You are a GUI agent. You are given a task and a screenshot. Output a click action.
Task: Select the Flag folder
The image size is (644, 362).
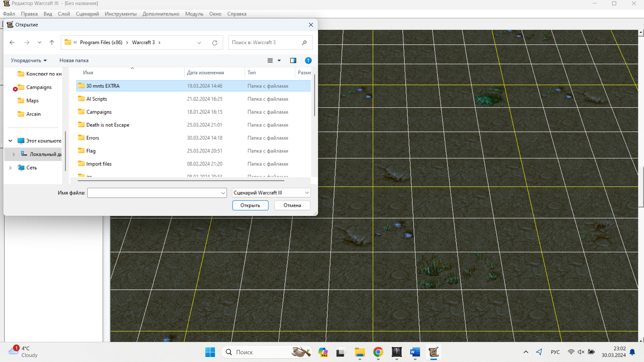coord(194,151)
